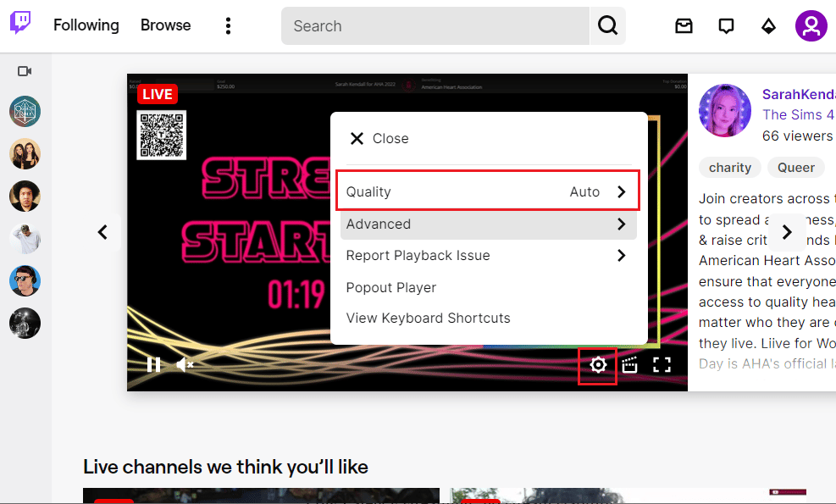Open the purple user avatar menu

coord(811,25)
